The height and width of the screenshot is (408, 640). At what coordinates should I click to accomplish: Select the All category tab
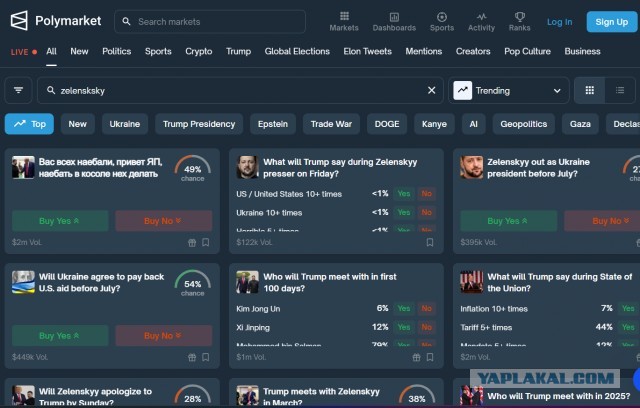pyautogui.click(x=51, y=51)
